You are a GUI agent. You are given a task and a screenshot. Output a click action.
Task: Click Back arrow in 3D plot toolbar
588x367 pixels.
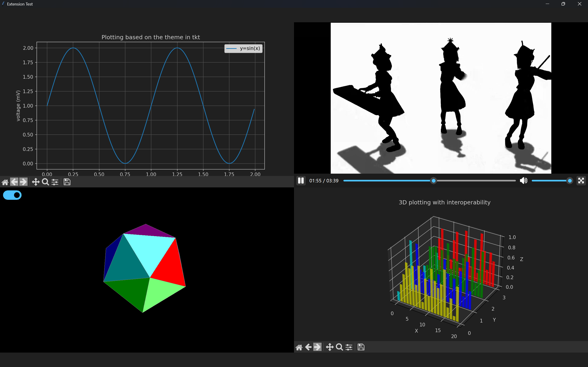click(x=308, y=347)
